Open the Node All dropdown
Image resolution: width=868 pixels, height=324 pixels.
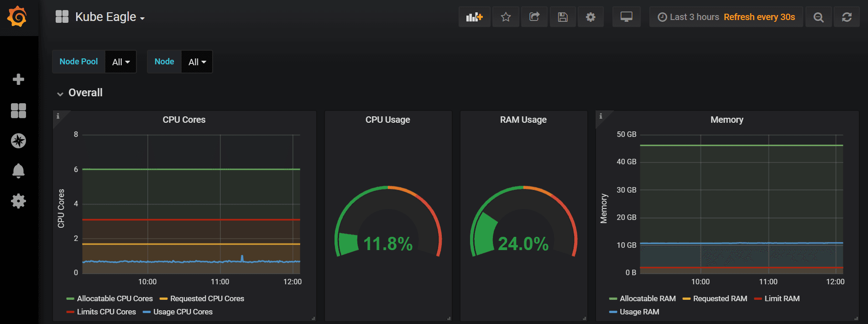(197, 62)
